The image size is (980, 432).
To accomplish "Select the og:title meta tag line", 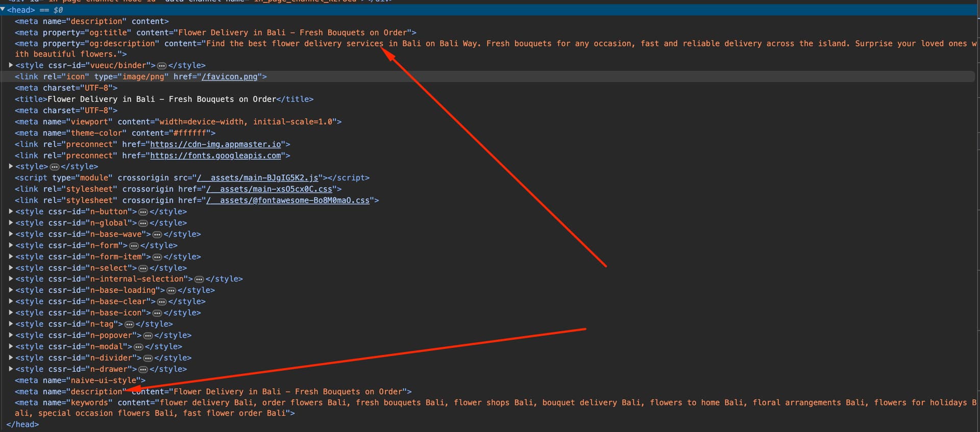I will tap(215, 32).
